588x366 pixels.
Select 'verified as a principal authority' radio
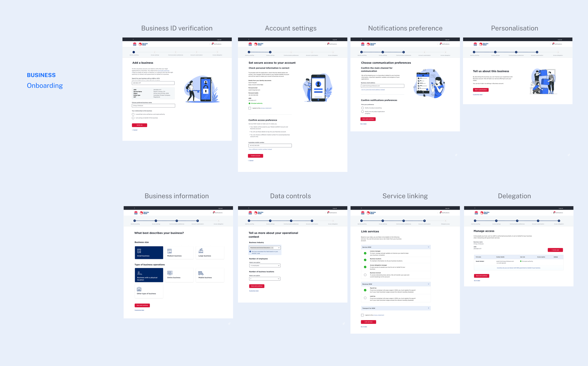coord(133,114)
